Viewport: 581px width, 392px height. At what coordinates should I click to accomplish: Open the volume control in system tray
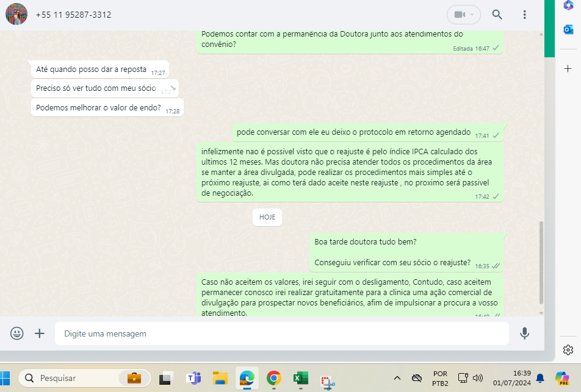pos(478,378)
